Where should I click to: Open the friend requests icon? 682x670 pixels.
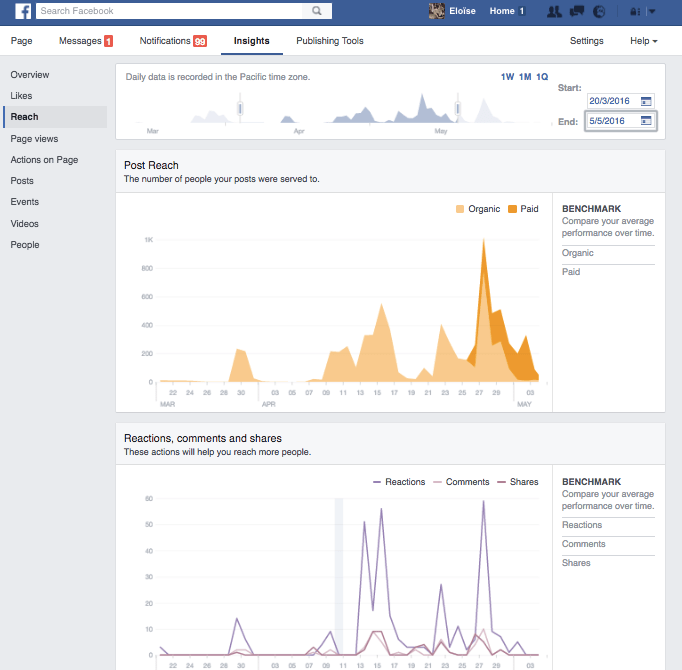554,12
